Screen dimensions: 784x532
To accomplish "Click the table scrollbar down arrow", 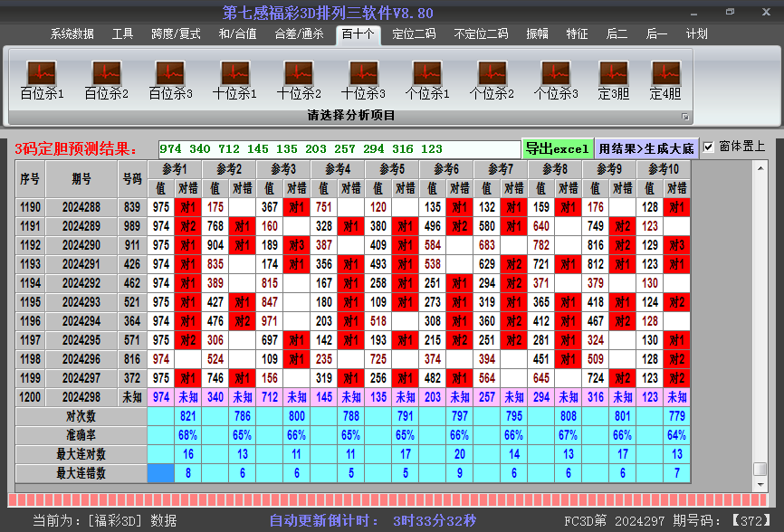I will coord(760,485).
